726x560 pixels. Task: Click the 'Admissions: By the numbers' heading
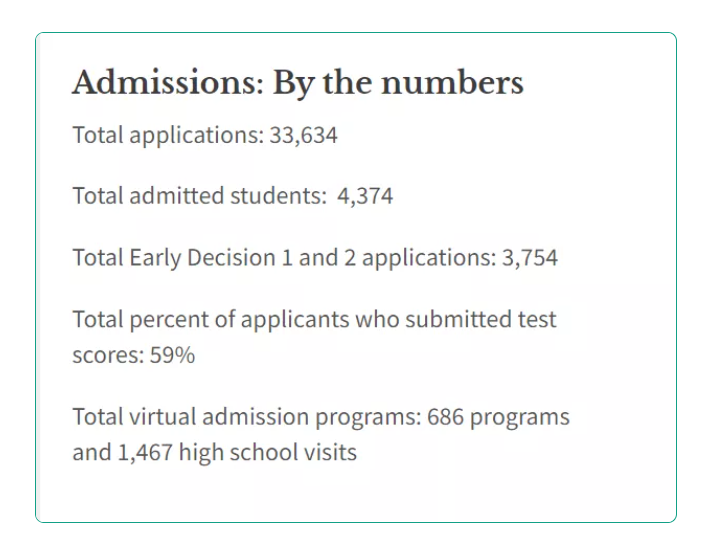[x=298, y=83]
